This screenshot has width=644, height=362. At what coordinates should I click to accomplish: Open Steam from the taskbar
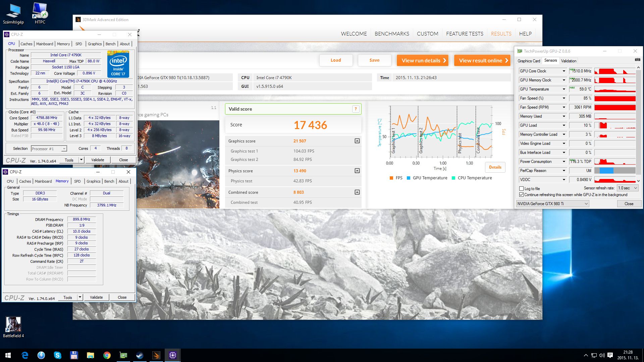coord(140,355)
